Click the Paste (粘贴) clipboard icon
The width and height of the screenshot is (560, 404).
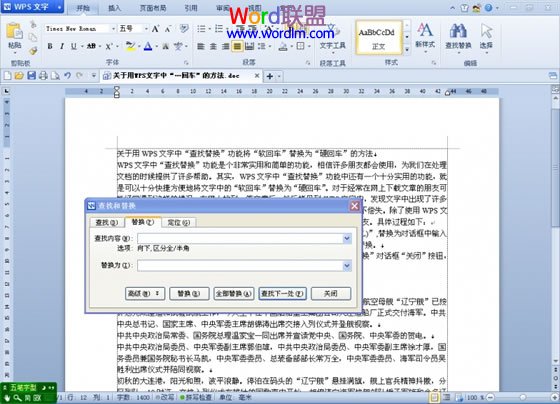point(15,31)
